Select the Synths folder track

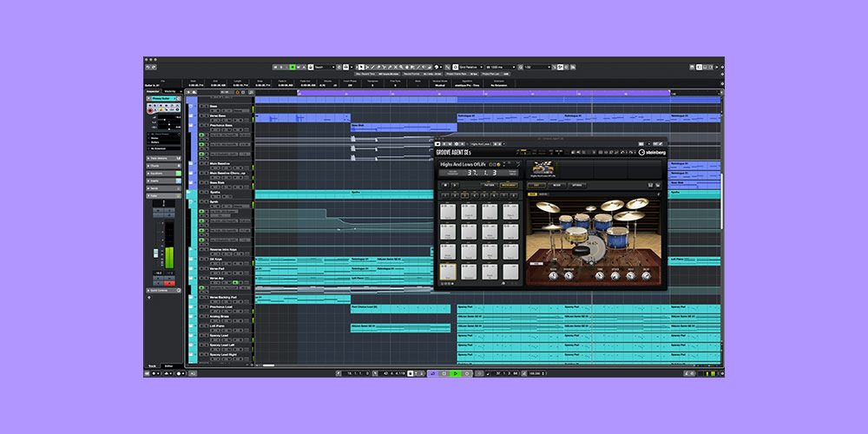[215, 192]
